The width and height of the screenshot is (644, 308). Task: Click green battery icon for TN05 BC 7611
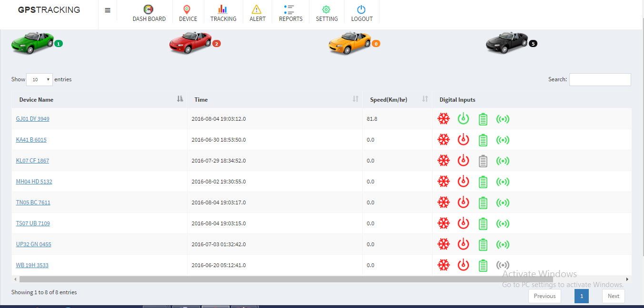[x=483, y=203]
